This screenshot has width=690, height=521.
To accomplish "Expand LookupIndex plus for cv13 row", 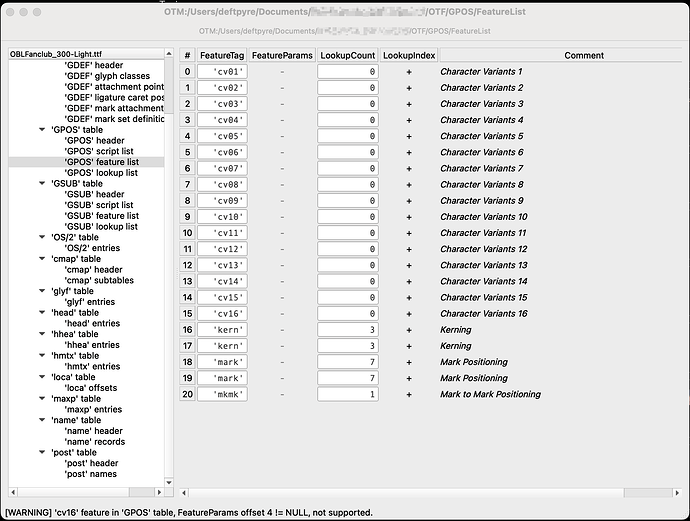I will pos(409,265).
